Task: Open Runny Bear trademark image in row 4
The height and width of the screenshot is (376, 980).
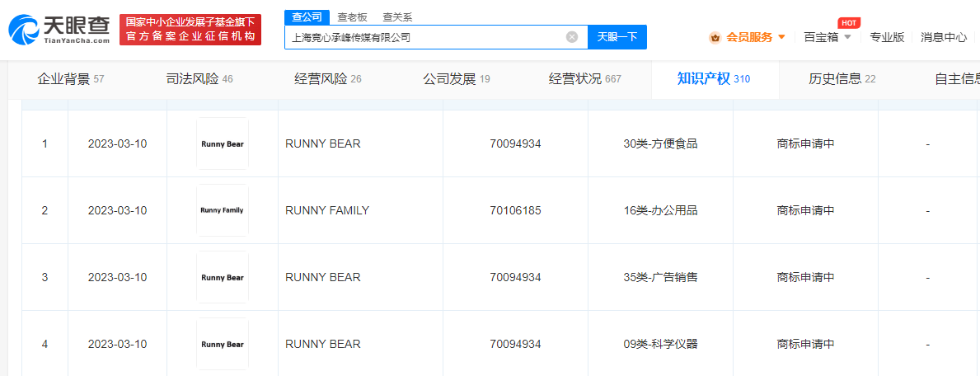Action: [x=223, y=344]
